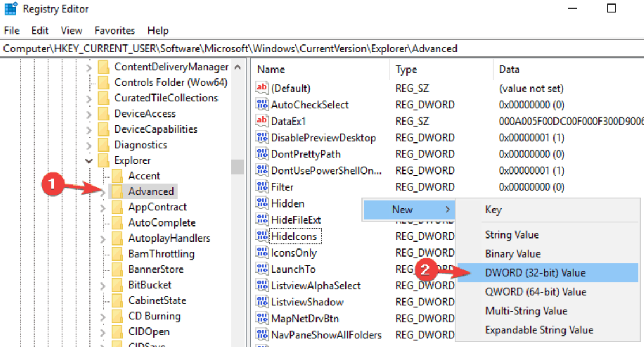Screen dimensions: 644x347
Task: Maximize the Registry Editor window
Action: coord(611,8)
